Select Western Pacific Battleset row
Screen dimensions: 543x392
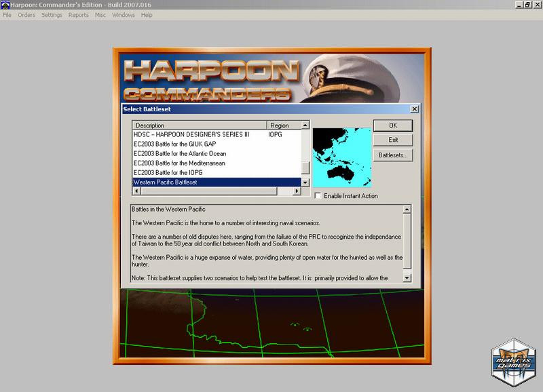click(217, 182)
